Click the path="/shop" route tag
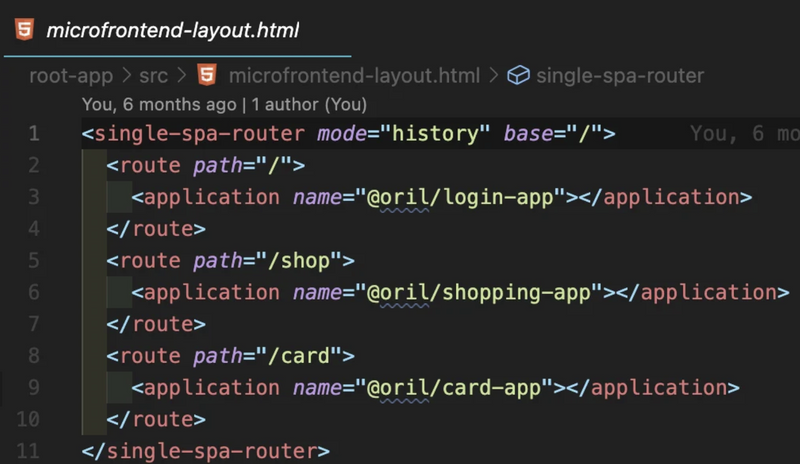 pyautogui.click(x=231, y=261)
